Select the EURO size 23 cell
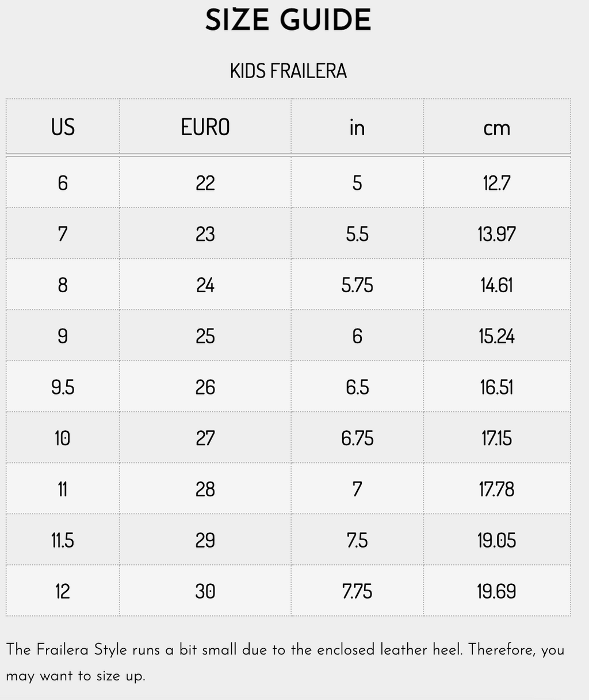 205,234
